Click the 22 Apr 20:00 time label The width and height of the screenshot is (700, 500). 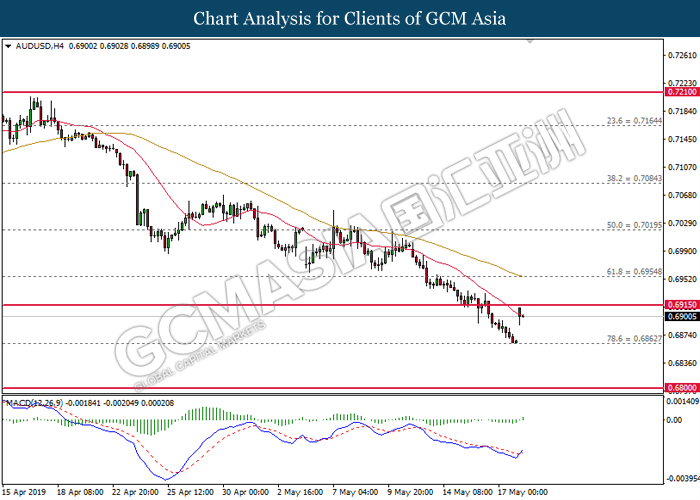coord(135,492)
